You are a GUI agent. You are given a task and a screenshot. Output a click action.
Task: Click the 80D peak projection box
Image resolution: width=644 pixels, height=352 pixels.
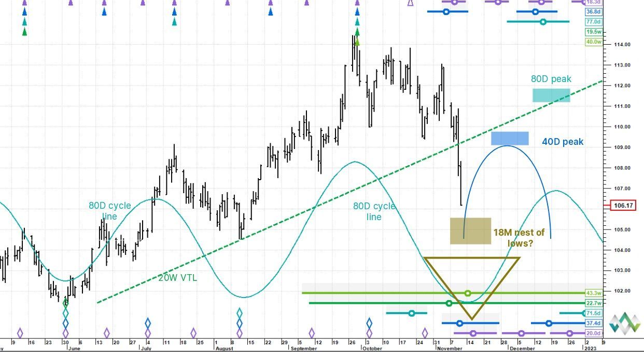coord(551,96)
